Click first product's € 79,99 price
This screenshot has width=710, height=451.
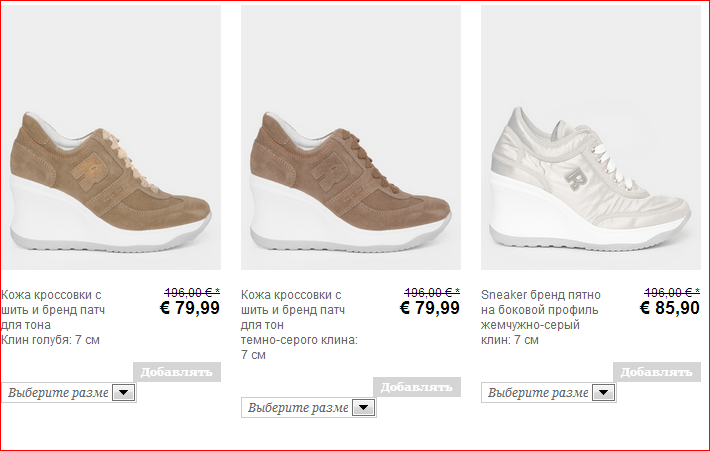click(x=190, y=308)
